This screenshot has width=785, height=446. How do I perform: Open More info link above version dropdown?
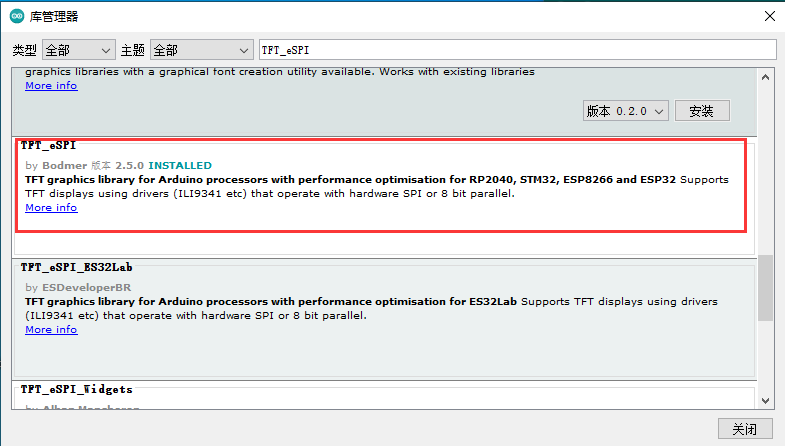pos(51,86)
